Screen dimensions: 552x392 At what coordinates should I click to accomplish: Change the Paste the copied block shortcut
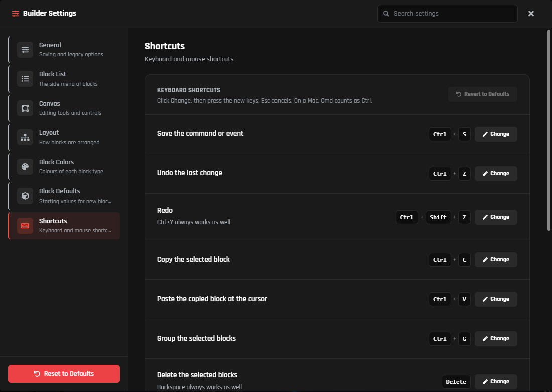pos(496,299)
